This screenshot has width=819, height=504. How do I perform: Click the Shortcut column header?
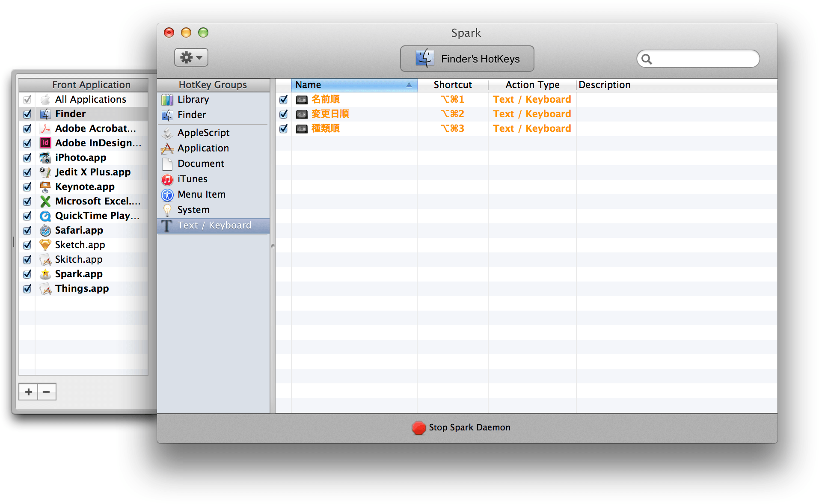coord(452,85)
